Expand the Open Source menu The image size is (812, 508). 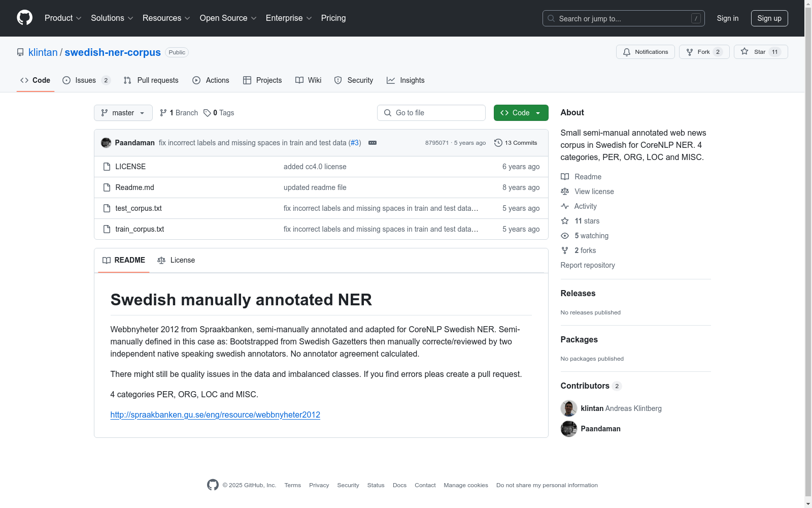point(228,18)
